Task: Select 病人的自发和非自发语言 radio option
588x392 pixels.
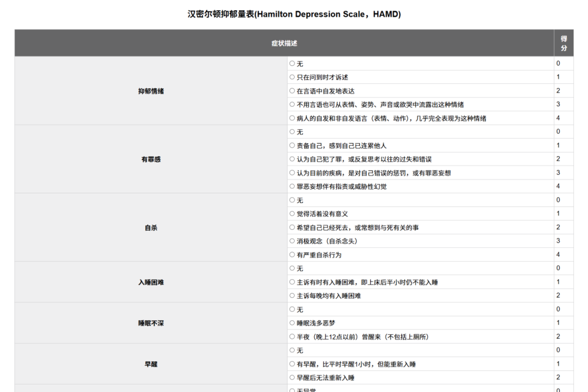Action: click(292, 118)
